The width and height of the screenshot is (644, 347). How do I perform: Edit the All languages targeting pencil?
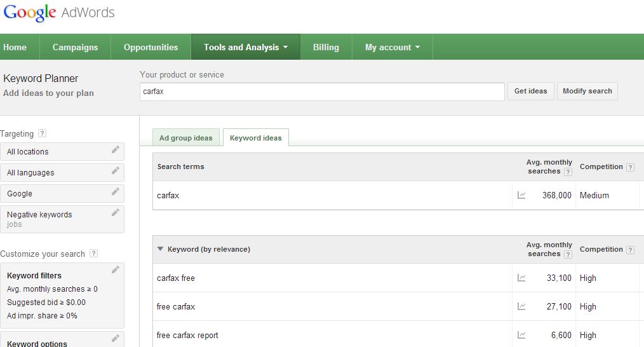pyautogui.click(x=116, y=170)
